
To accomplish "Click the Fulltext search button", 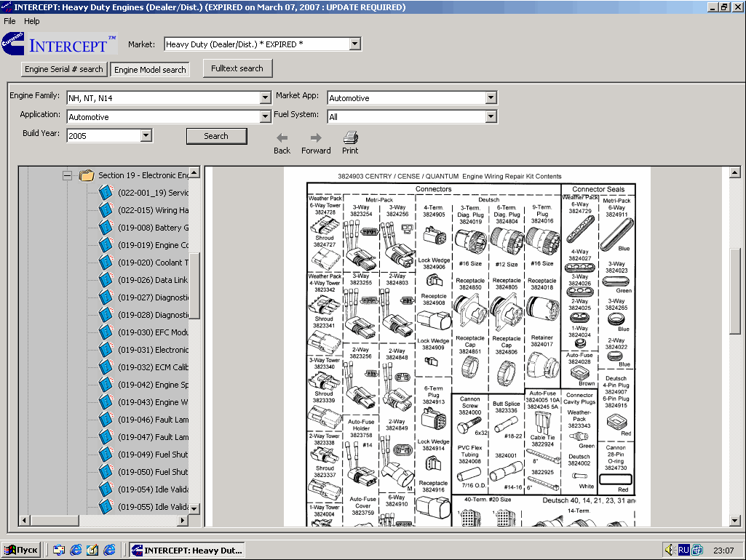I will [237, 68].
